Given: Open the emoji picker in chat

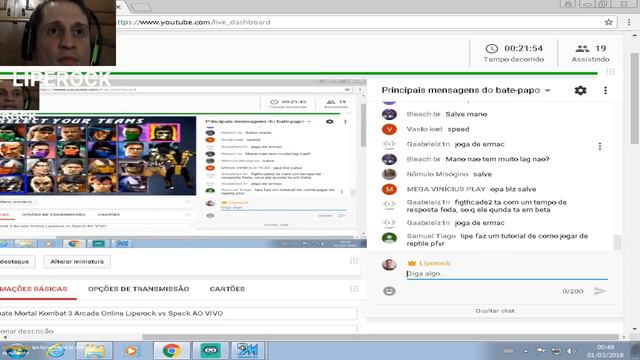Looking at the screenshot, I should coord(389,291).
